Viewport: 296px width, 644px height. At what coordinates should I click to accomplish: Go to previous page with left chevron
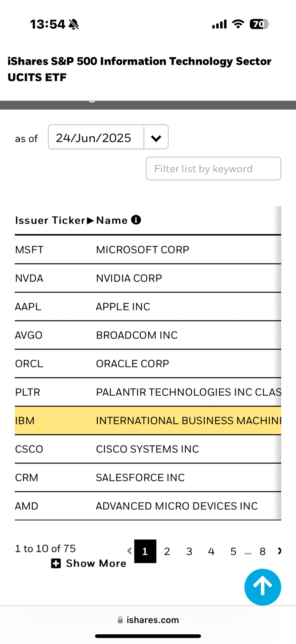(x=130, y=551)
